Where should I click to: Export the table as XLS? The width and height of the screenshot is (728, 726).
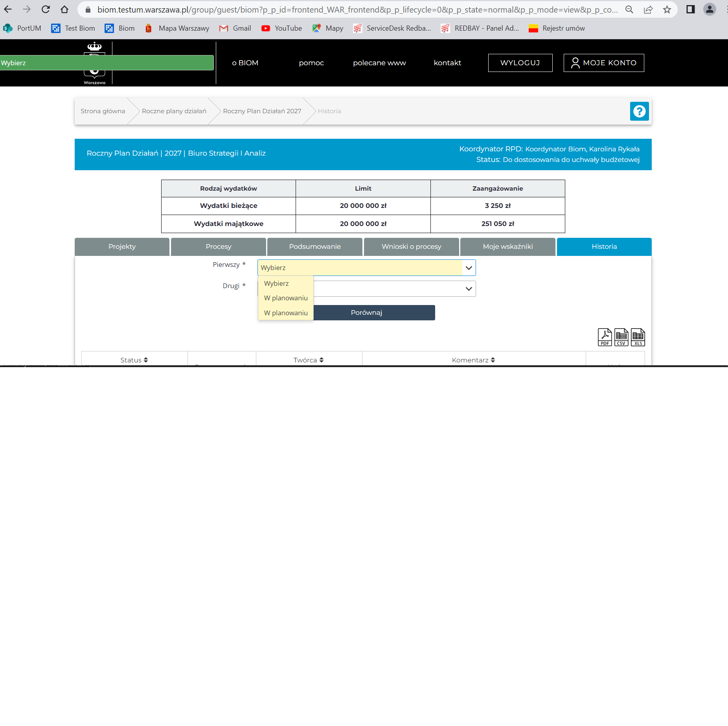point(638,337)
